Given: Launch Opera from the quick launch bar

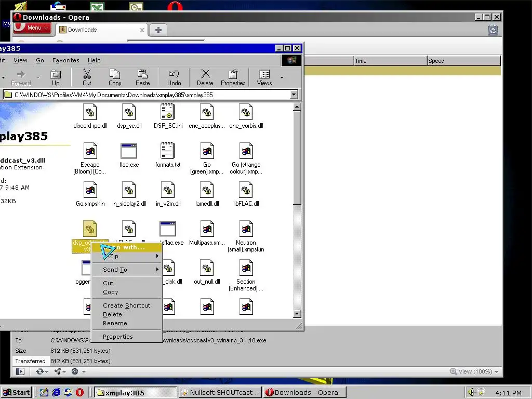Looking at the screenshot, I should point(79,393).
